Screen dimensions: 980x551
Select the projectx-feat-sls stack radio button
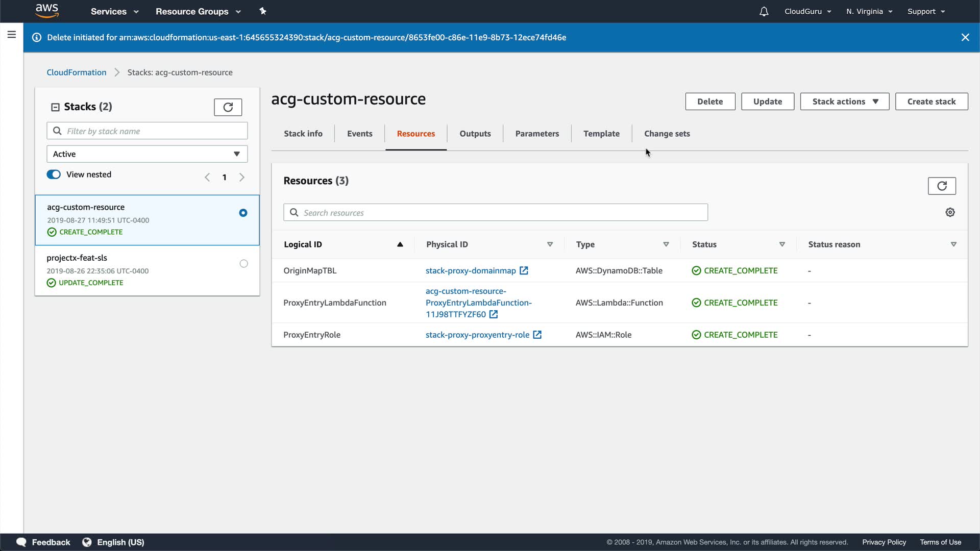tap(243, 264)
